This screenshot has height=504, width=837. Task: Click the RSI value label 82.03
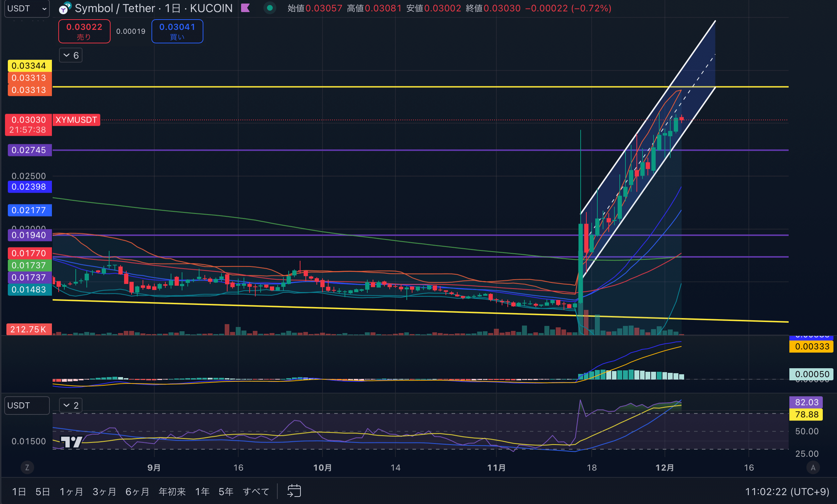click(x=806, y=402)
